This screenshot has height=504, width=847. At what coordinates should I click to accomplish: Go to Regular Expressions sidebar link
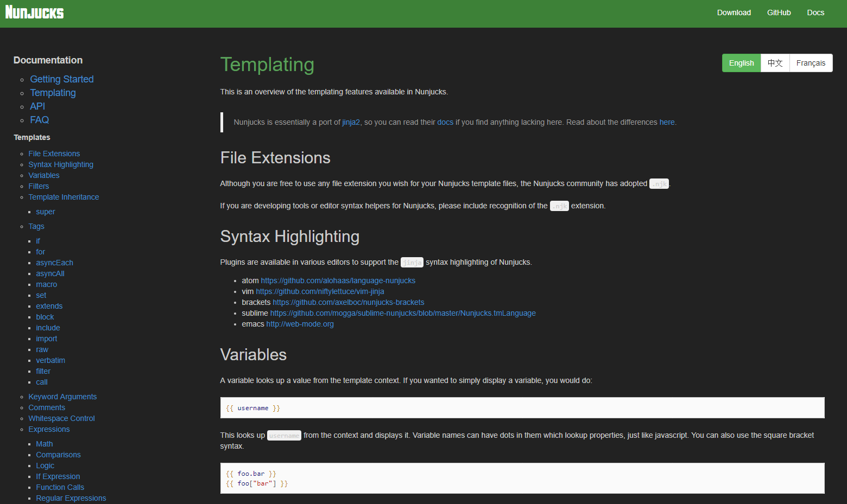[71, 498]
